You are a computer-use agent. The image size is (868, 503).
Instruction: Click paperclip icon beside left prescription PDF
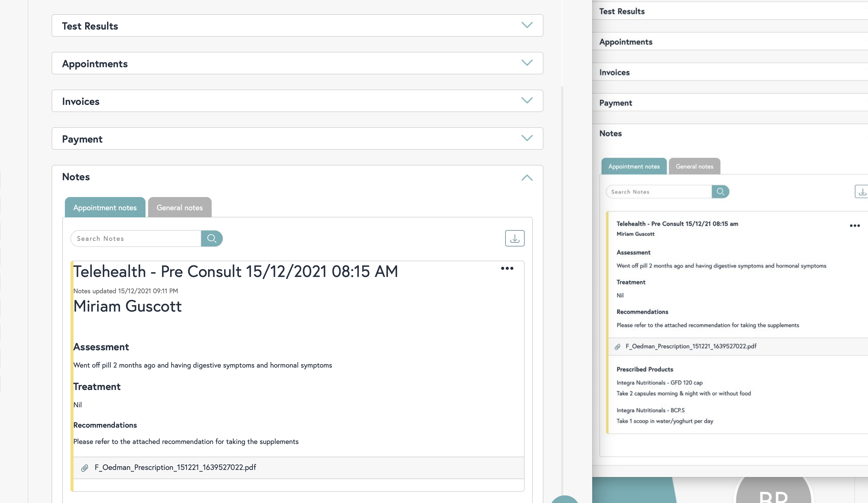pos(84,468)
